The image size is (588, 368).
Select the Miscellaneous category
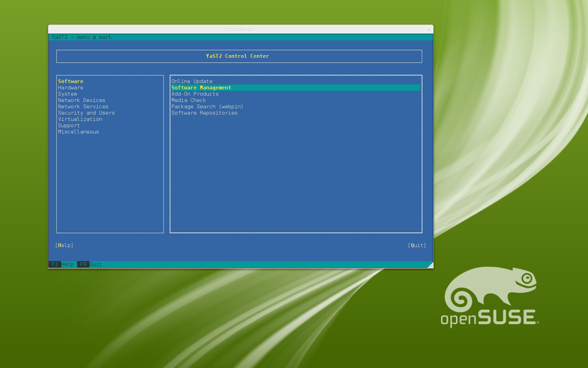pos(78,132)
